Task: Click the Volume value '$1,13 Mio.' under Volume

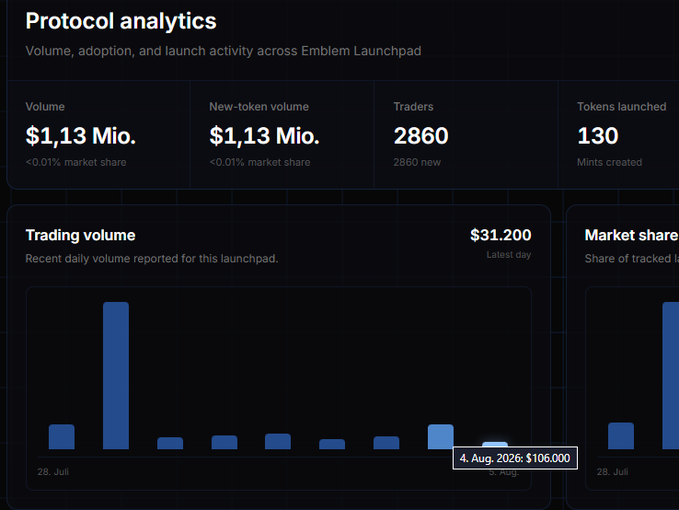Action: click(81, 136)
